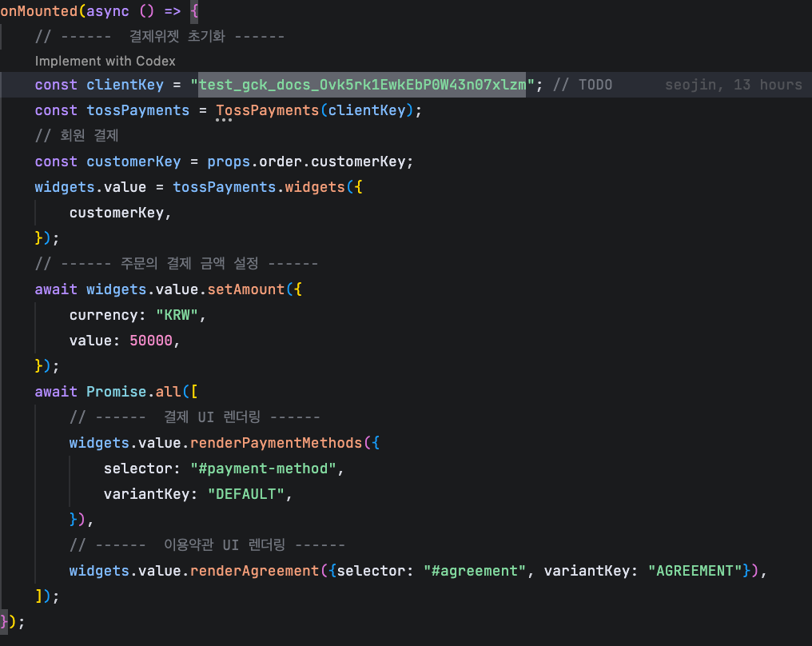Image resolution: width=812 pixels, height=646 pixels.
Task: Click the 이용약관 UI 렌더링 comment
Action: click(x=207, y=545)
